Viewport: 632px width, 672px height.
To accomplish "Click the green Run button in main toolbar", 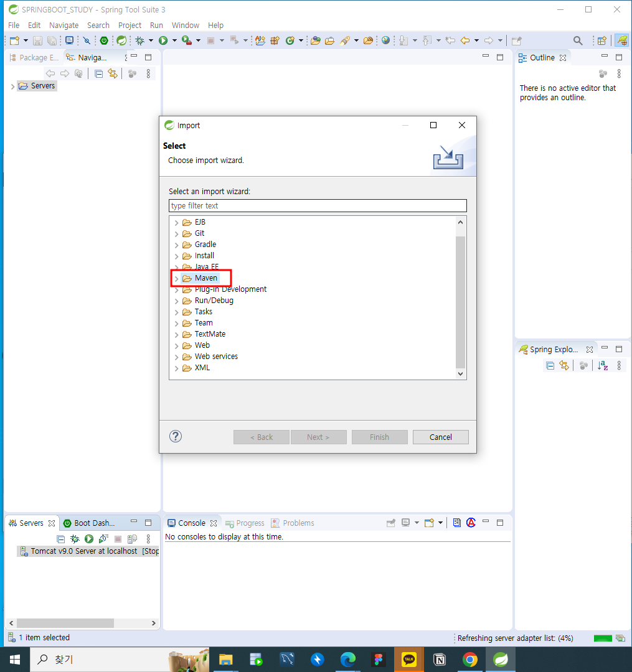I will click(163, 40).
